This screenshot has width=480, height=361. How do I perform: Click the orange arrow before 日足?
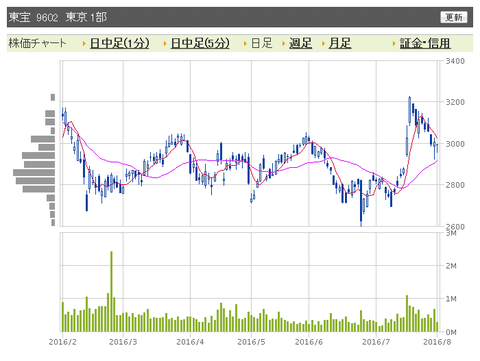[x=245, y=44]
